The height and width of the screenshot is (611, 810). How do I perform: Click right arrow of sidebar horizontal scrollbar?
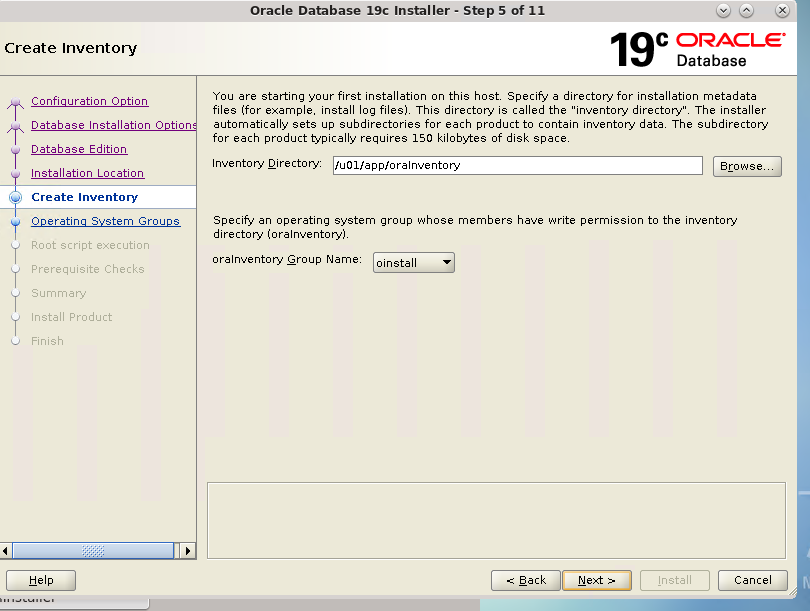(x=188, y=551)
